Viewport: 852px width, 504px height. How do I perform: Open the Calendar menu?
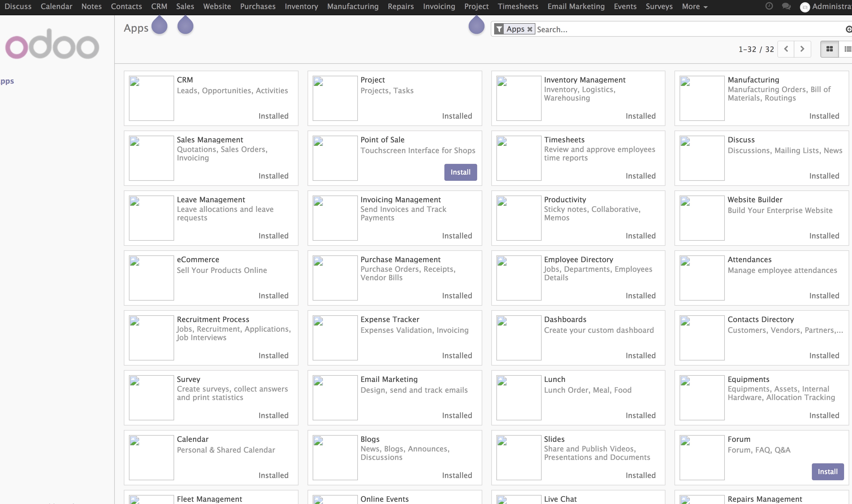pyautogui.click(x=56, y=6)
